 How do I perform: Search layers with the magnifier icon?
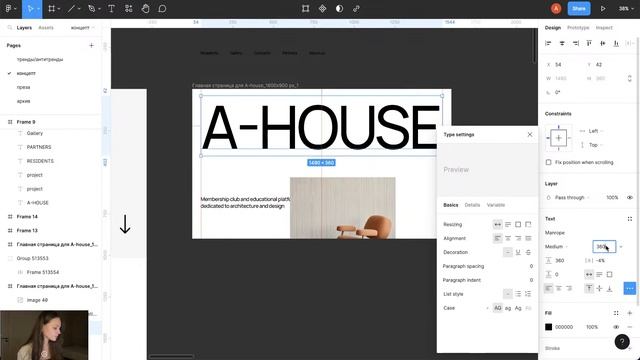tap(9, 28)
